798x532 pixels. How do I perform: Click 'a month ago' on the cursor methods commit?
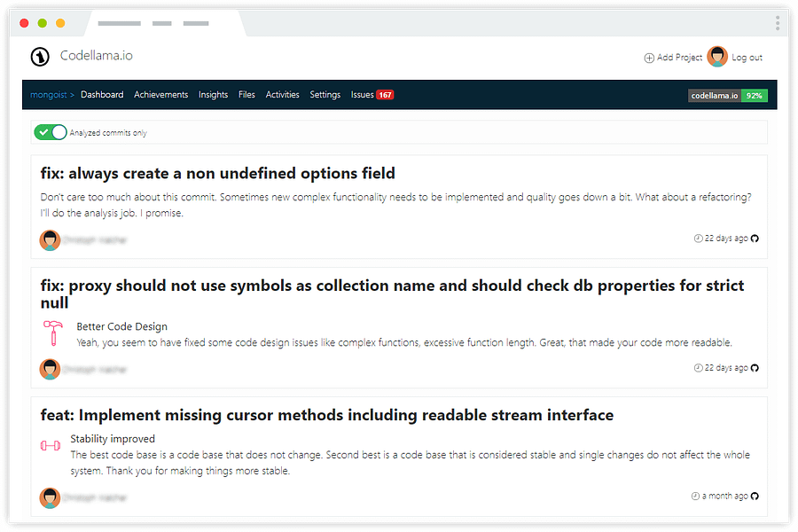(724, 496)
